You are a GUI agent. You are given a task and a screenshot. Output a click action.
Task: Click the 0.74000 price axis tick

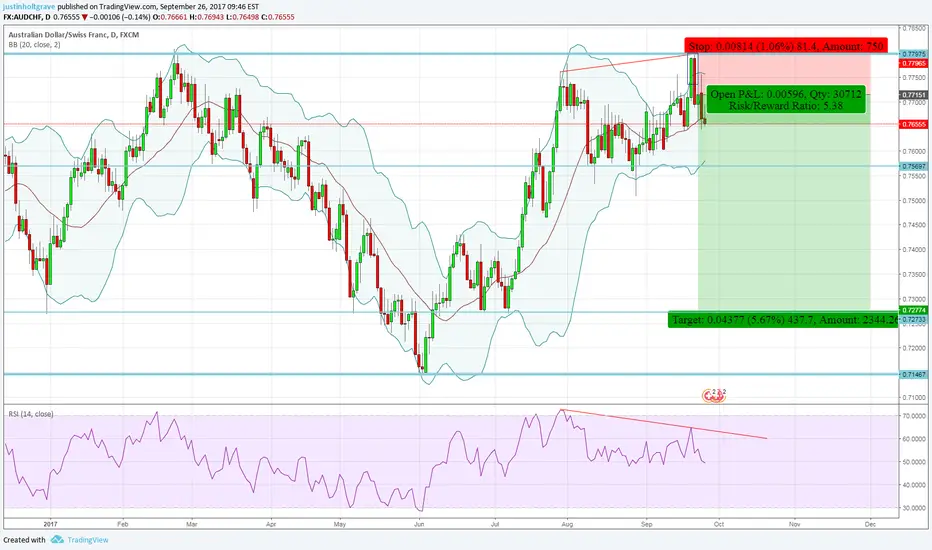915,250
